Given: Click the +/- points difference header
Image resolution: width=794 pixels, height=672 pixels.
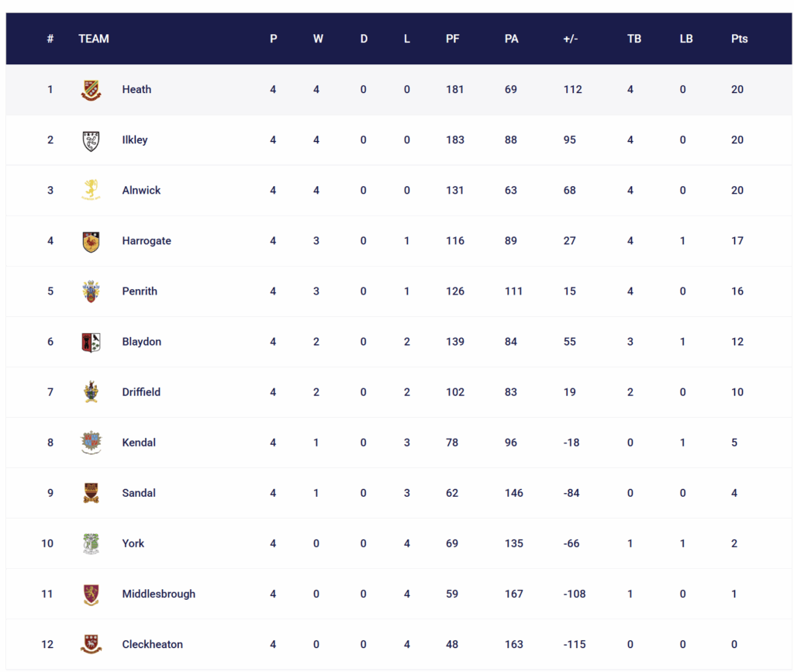Looking at the screenshot, I should (x=570, y=39).
